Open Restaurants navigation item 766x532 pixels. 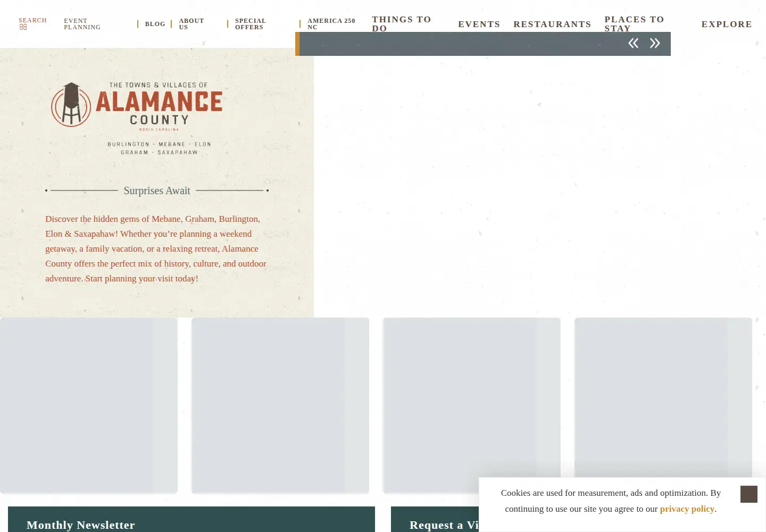[x=552, y=24]
